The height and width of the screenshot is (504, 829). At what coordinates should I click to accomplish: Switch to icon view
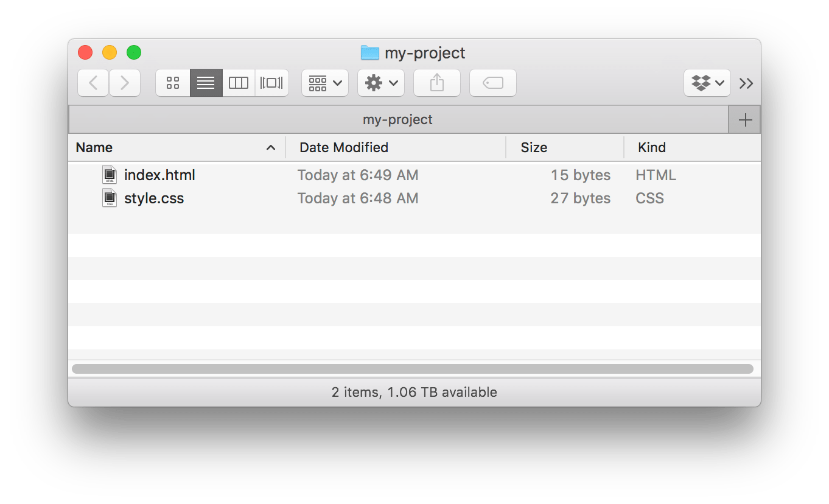pyautogui.click(x=173, y=83)
